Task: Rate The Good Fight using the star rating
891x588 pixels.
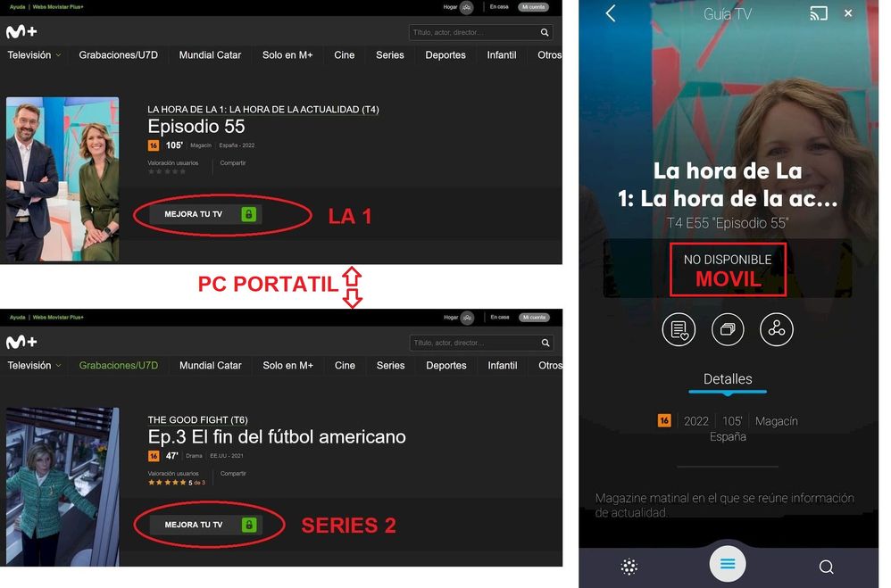Action: point(167,483)
